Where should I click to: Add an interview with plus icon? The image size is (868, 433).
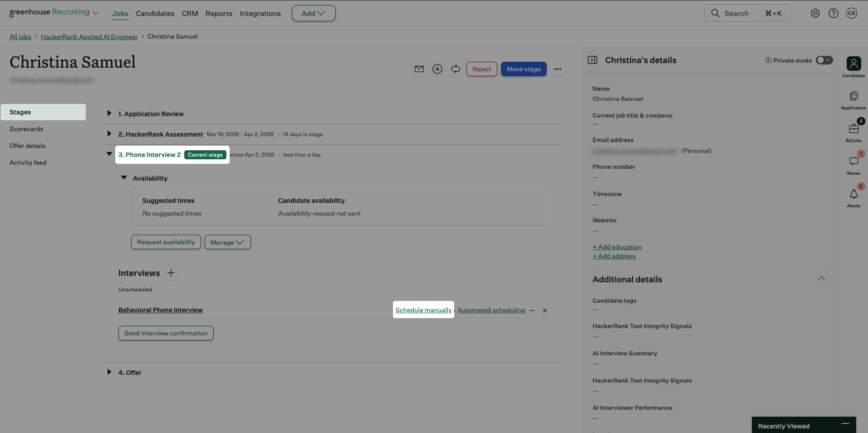tap(171, 273)
